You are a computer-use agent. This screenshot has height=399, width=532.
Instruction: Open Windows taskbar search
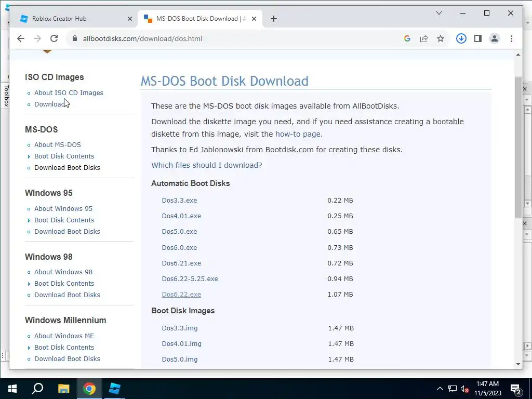pos(37,389)
